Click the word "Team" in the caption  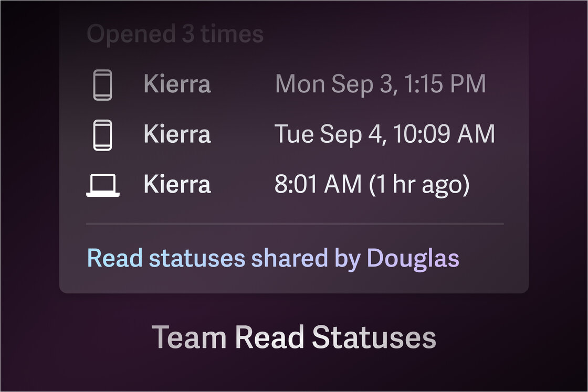point(189,337)
